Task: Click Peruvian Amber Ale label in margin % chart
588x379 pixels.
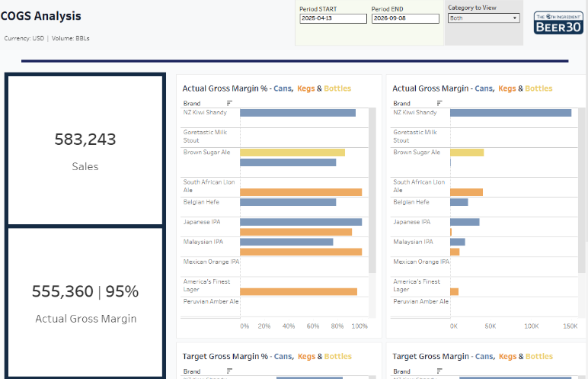Action: click(x=211, y=302)
